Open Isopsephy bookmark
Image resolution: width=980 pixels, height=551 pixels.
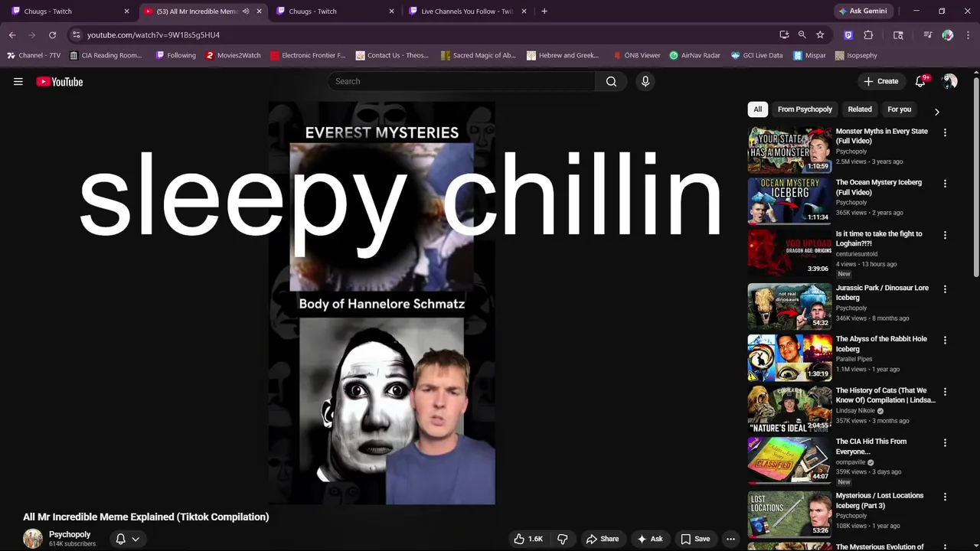(856, 55)
